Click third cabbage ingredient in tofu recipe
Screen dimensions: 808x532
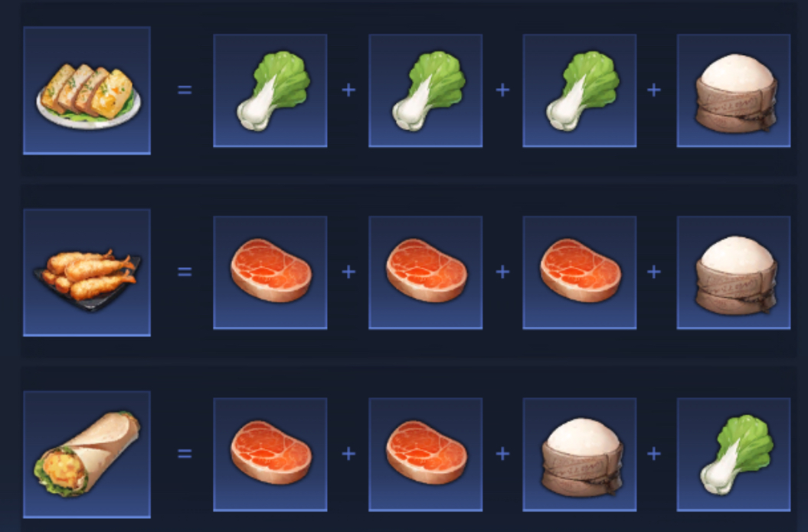click(x=580, y=90)
